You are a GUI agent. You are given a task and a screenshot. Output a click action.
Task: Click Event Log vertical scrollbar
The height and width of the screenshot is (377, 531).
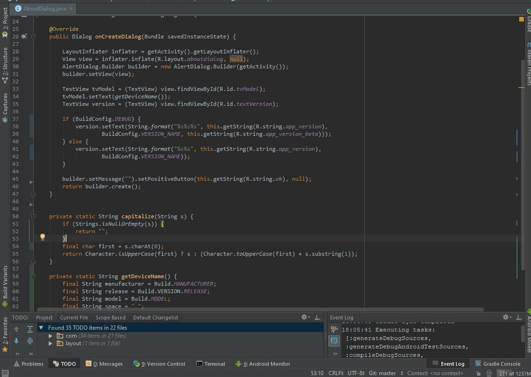[523, 334]
